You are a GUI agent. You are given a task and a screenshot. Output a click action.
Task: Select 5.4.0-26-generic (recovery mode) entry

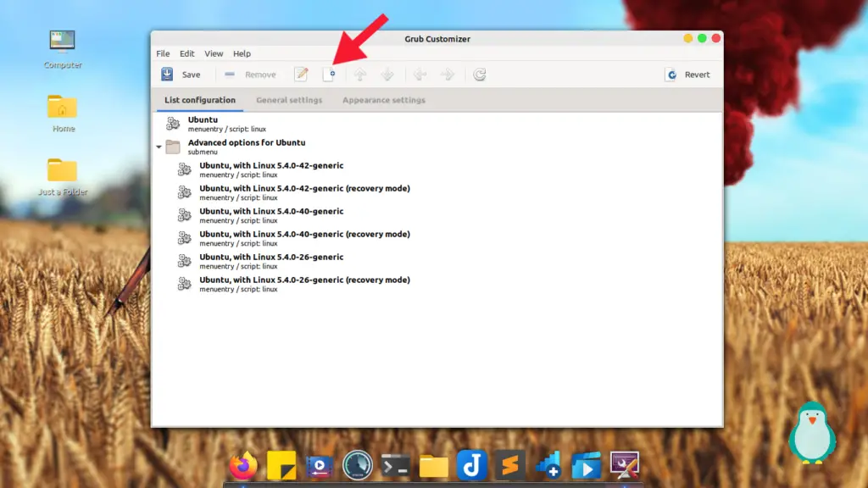437,284
